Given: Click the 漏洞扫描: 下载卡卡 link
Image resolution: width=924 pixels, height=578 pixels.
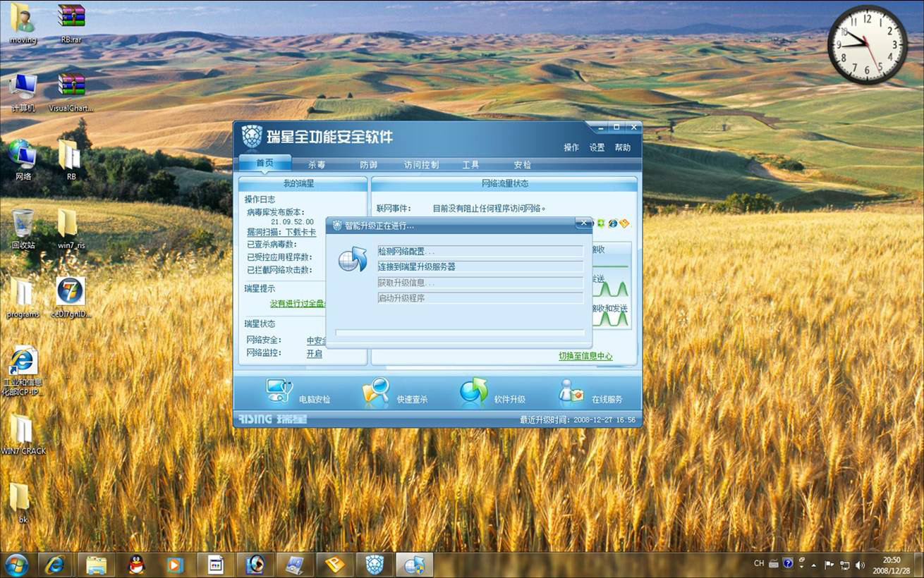Looking at the screenshot, I should pyautogui.click(x=281, y=232).
